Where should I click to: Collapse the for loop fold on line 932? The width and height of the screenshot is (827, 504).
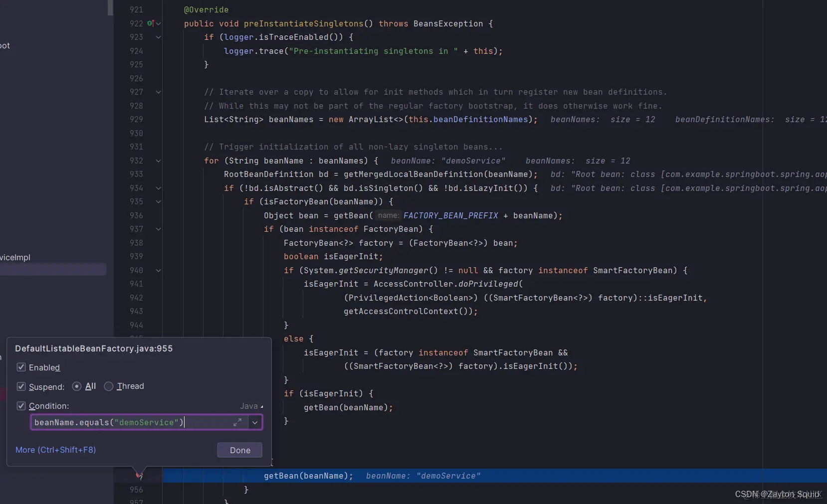point(158,161)
